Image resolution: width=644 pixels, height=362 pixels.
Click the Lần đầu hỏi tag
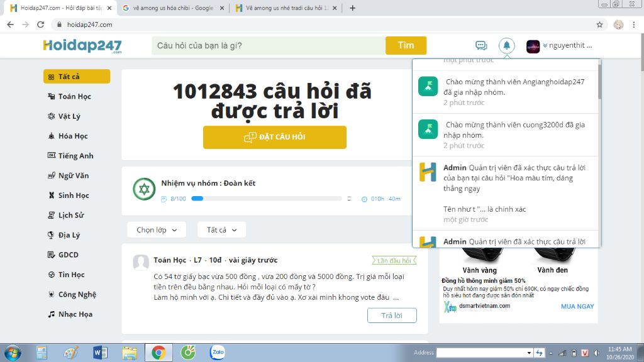click(x=394, y=261)
